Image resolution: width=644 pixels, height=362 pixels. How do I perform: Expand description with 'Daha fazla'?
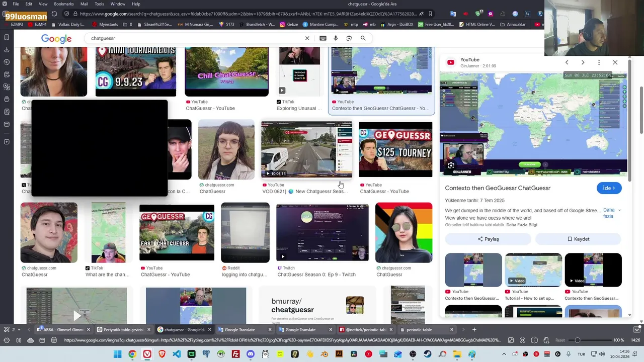coord(612,213)
